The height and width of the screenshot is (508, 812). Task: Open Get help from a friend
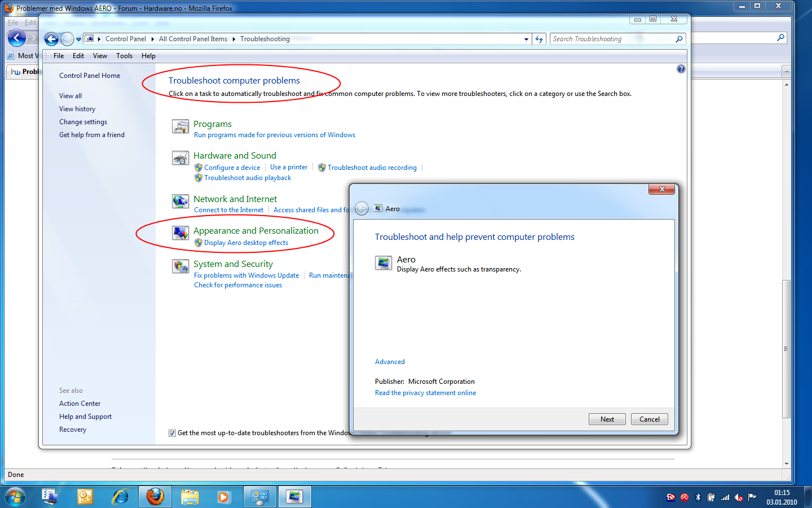92,135
